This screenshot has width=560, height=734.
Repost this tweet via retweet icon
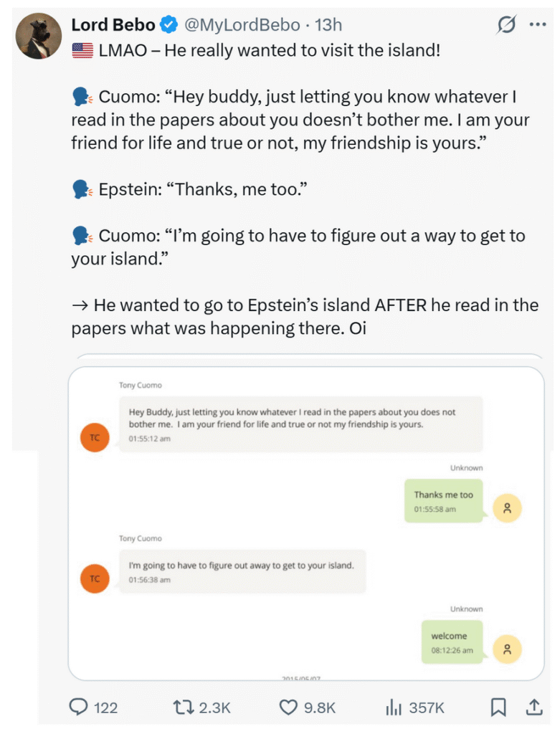(x=184, y=707)
